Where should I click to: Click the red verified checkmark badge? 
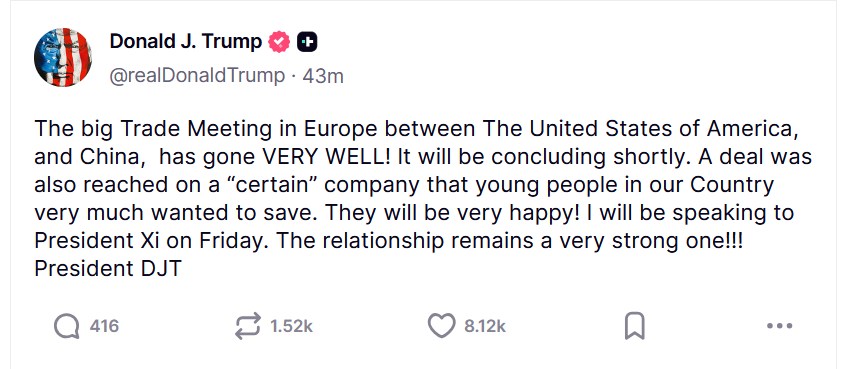pos(279,42)
